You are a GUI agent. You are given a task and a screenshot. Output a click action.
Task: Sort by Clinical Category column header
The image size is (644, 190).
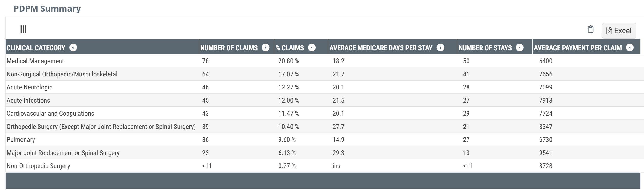[x=36, y=48]
